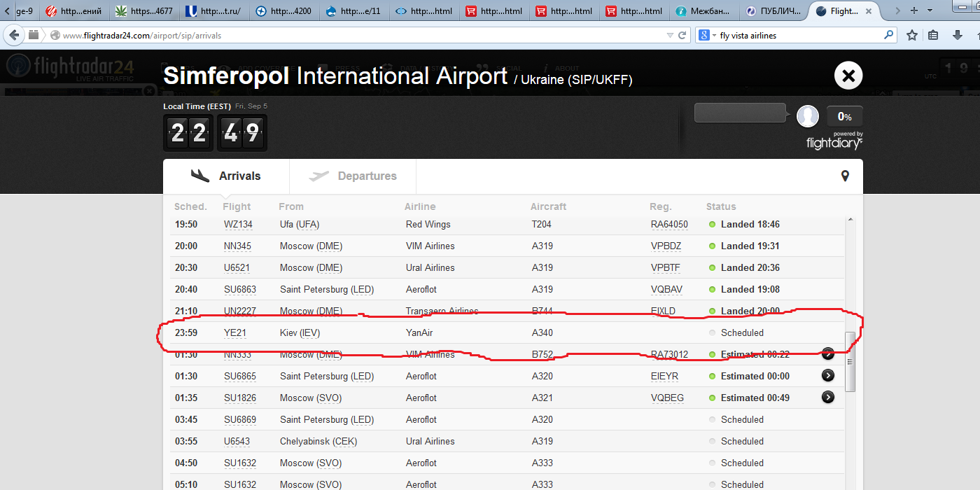Image resolution: width=980 pixels, height=490 pixels.
Task: Click the search magnifier icon
Action: [888, 35]
